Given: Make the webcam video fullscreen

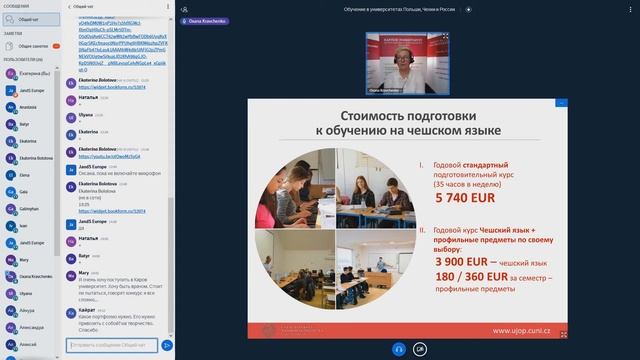Looking at the screenshot, I should pyautogui.click(x=445, y=37).
